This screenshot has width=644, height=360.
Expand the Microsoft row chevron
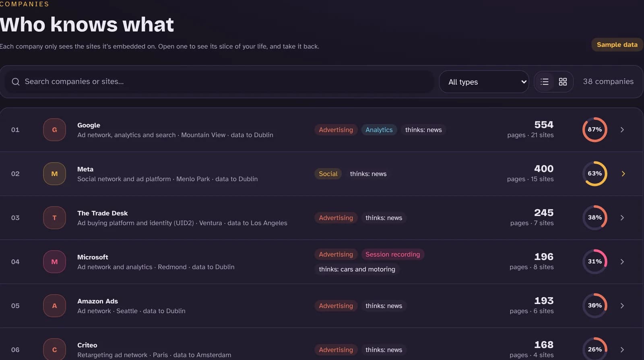pos(622,262)
